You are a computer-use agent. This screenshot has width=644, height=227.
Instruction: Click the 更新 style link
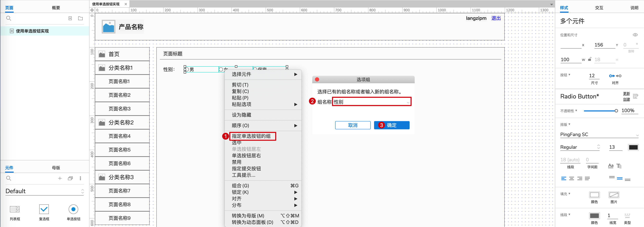(626, 94)
